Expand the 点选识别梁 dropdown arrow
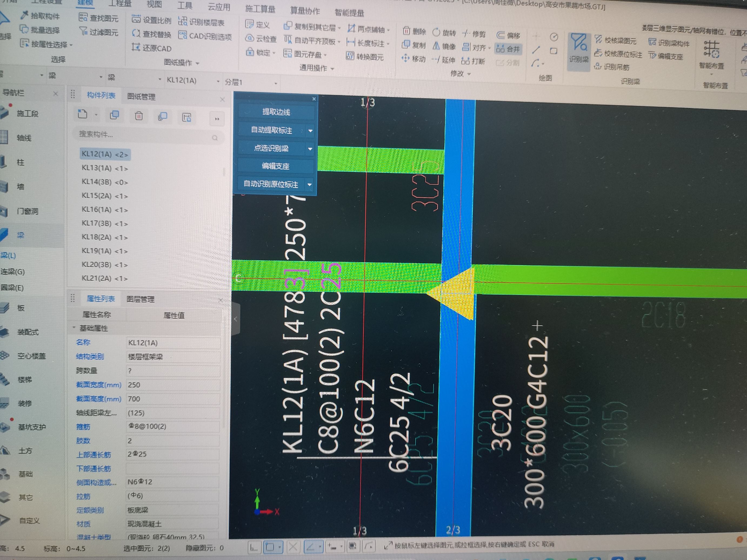The height and width of the screenshot is (560, 747). click(x=310, y=149)
